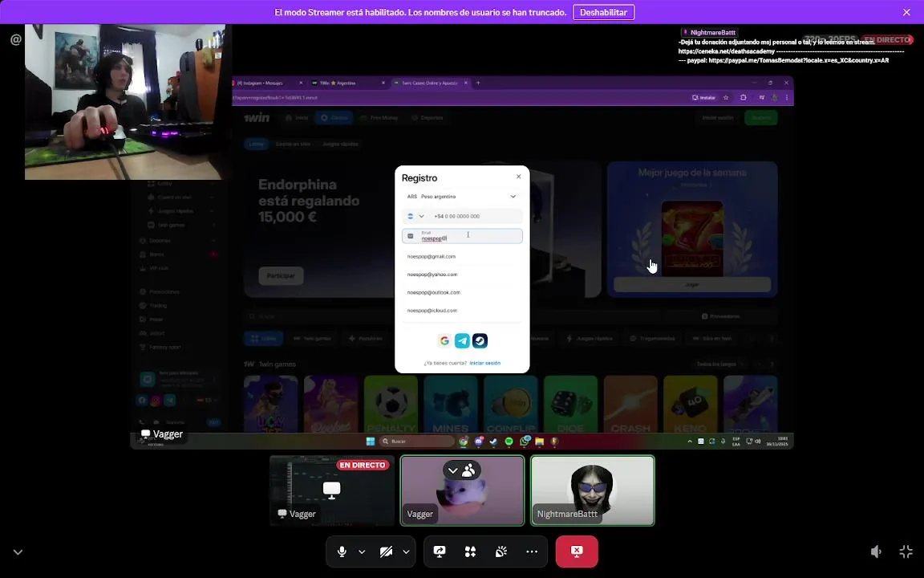Disconnect from the call with the red button
924x578 pixels.
577,552
